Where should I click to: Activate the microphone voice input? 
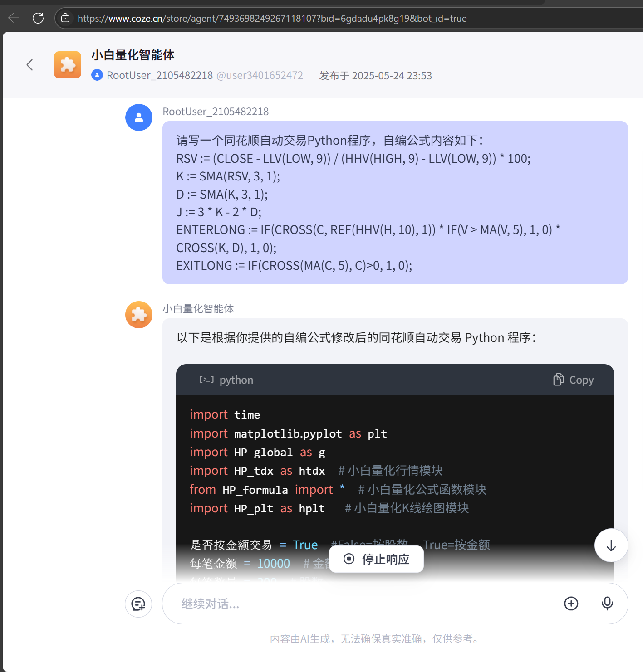607,604
